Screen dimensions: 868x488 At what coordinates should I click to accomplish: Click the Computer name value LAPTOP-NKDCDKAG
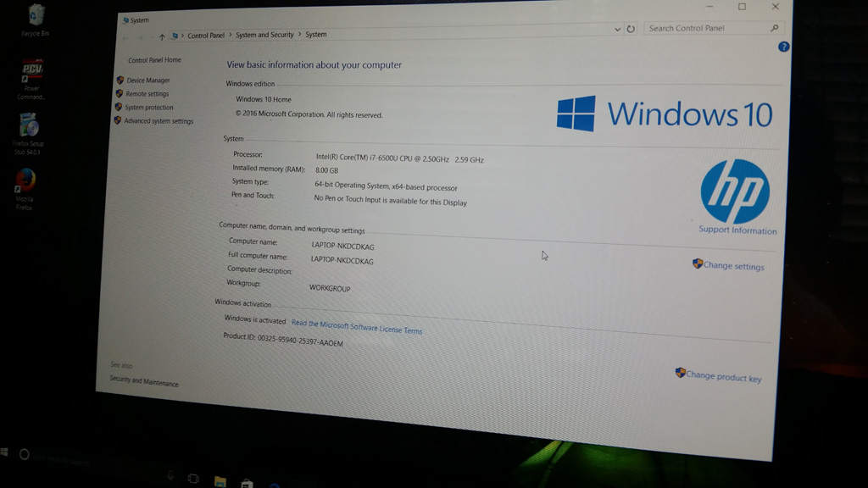(342, 246)
